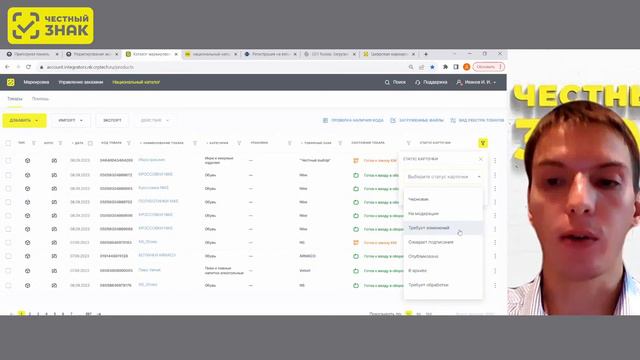This screenshot has width=640, height=360.
Task: Open Поддержка headset support link
Action: tap(431, 82)
